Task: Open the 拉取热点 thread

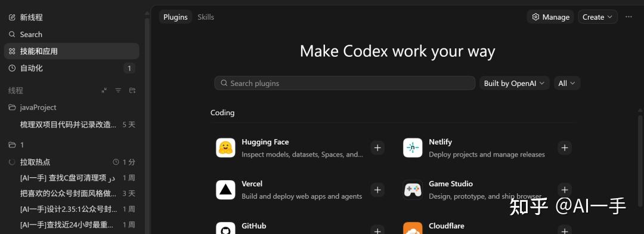Action: click(72, 162)
